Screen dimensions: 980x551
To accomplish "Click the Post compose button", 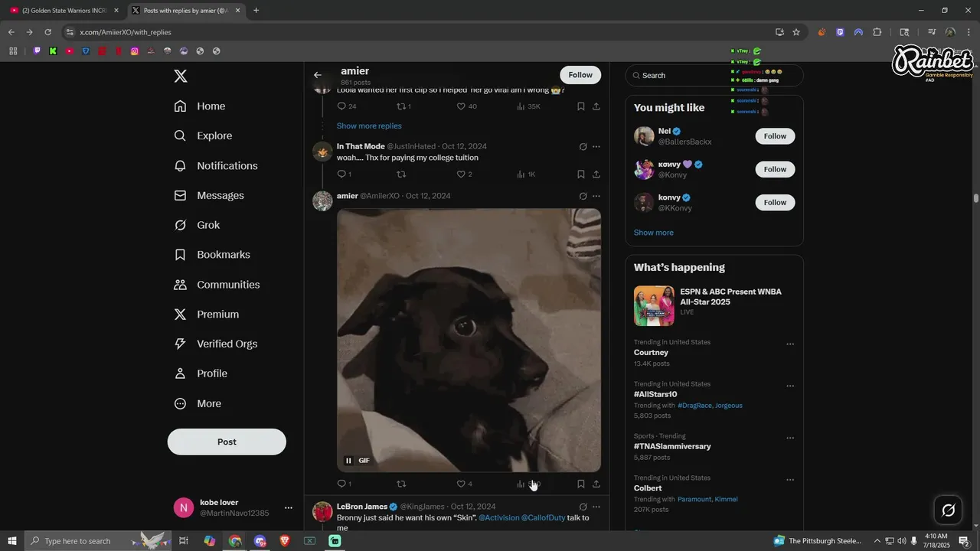I will [227, 442].
